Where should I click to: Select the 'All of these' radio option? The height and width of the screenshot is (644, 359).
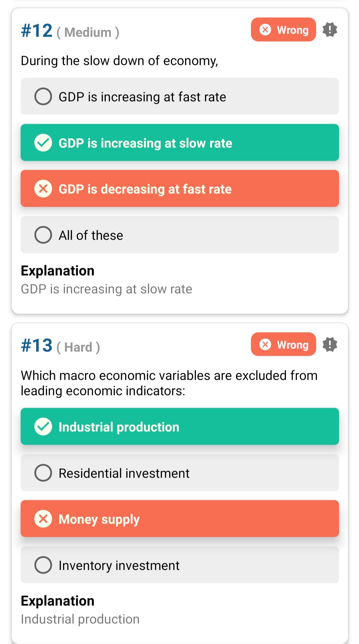(43, 235)
